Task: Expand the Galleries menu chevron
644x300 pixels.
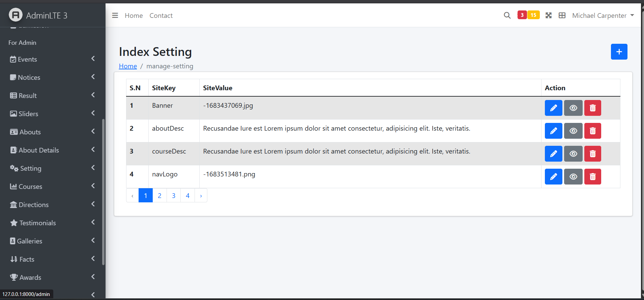Action: pos(93,240)
